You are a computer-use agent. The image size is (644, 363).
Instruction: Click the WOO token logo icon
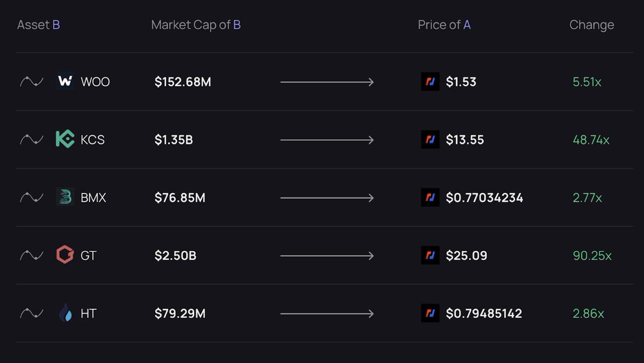click(x=65, y=82)
